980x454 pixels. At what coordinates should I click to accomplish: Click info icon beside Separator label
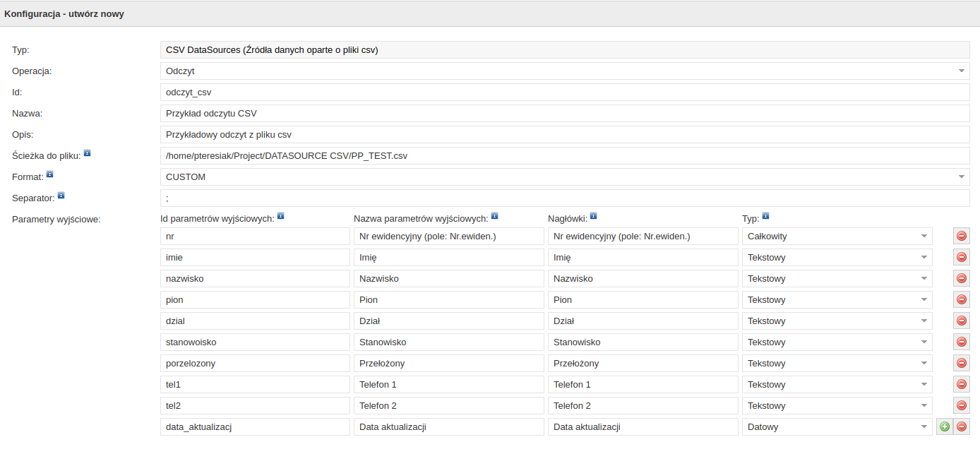(61, 195)
